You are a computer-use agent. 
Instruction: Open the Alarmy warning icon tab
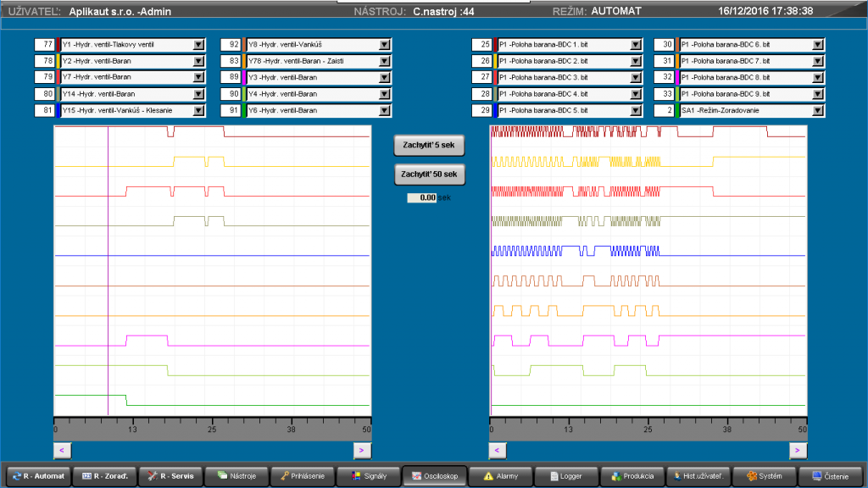pos(488,476)
